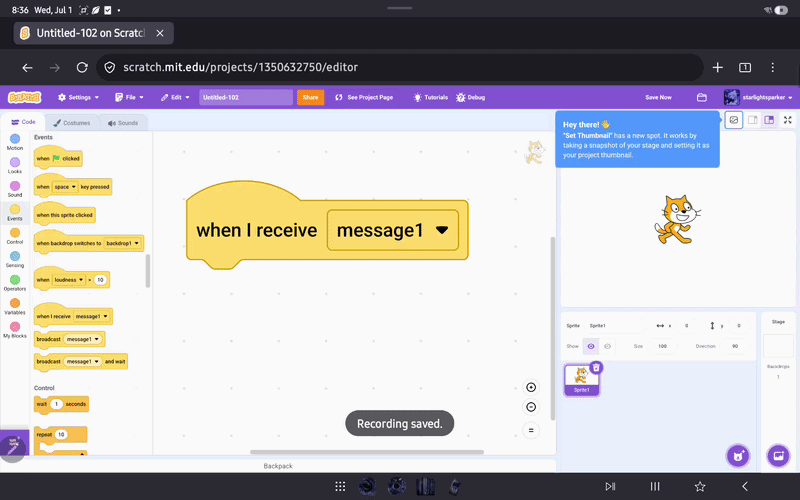Expand the Backpack bar
Image resolution: width=800 pixels, height=500 pixels.
(278, 466)
